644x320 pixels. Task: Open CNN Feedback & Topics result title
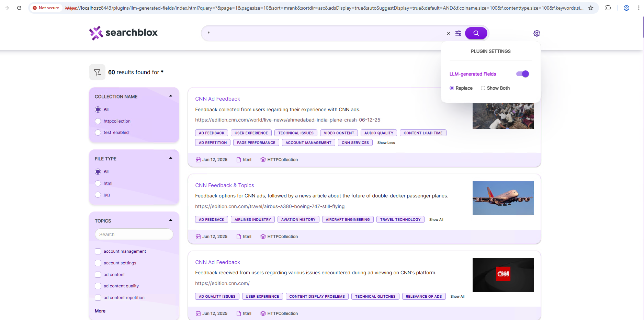pos(225,185)
